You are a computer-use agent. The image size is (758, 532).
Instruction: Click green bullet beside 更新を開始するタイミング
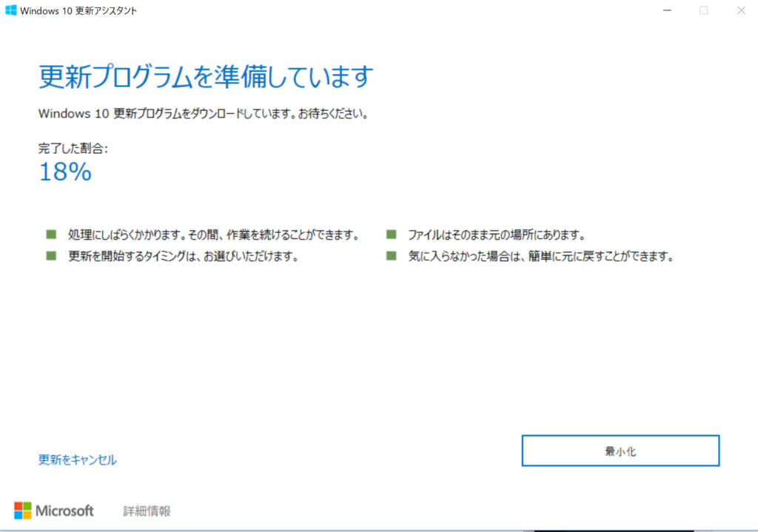tap(51, 255)
